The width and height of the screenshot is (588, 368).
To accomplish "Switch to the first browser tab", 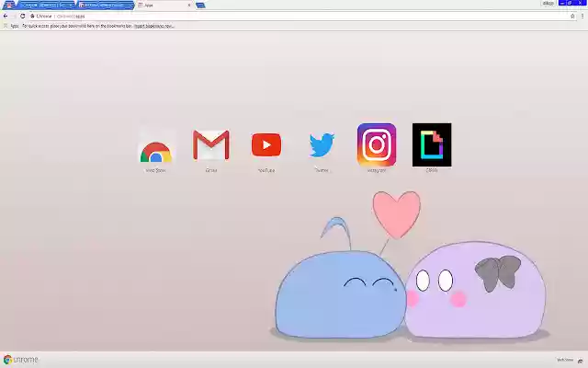I will (9, 6).
